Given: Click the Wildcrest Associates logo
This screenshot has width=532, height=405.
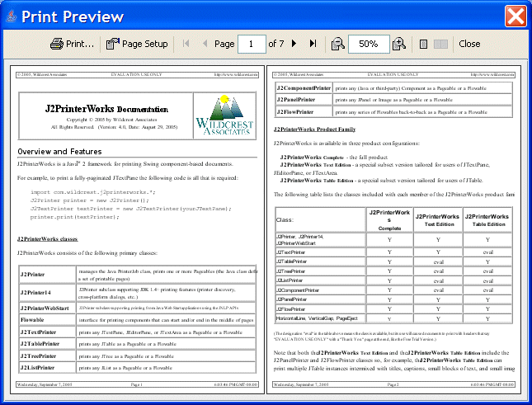Looking at the screenshot, I should pyautogui.click(x=224, y=115).
